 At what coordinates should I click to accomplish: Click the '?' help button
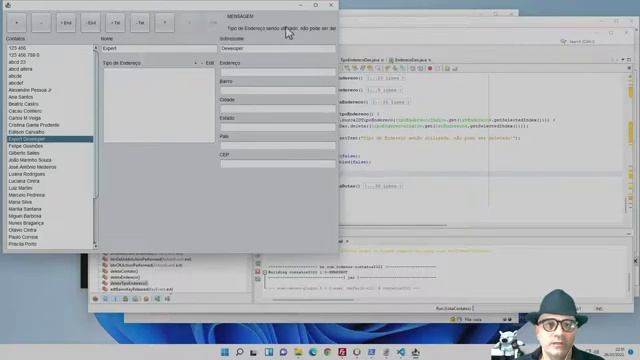point(164,23)
